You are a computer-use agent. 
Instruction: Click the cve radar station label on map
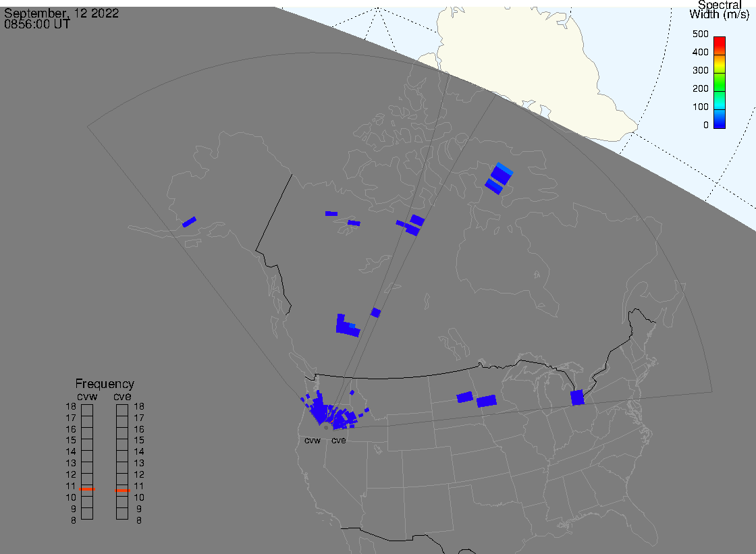coord(338,441)
